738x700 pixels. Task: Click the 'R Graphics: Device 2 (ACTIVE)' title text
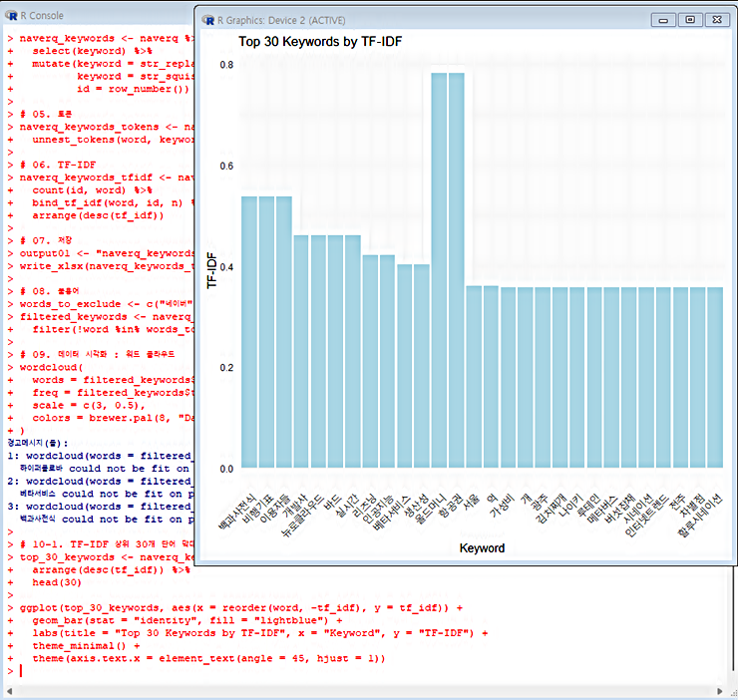pos(281,21)
